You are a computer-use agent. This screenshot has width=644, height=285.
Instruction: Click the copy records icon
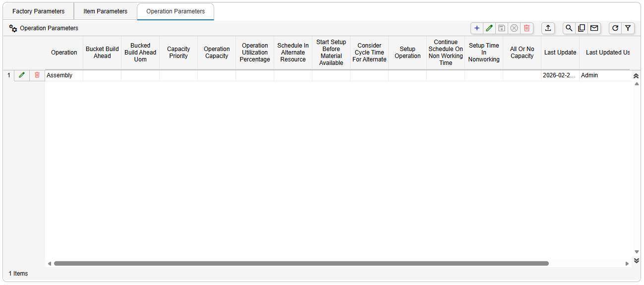[582, 28]
